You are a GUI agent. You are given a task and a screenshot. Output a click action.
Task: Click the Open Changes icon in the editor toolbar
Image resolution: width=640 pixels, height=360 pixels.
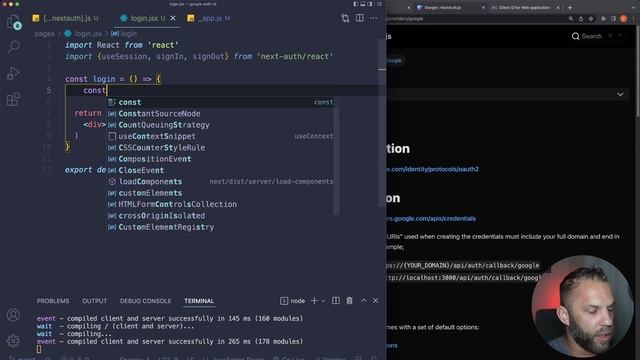345,18
